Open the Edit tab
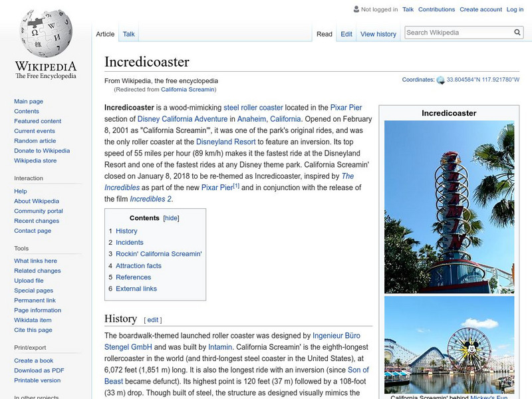 [346, 34]
